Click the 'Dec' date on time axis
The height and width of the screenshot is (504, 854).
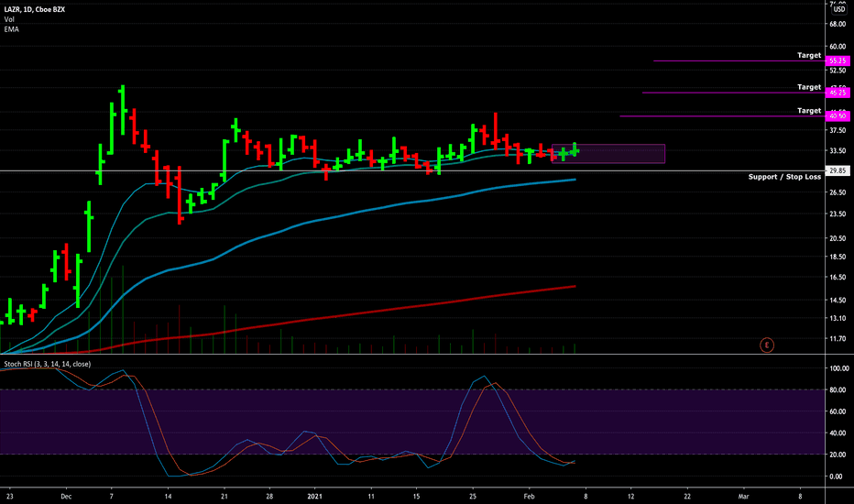coord(66,497)
